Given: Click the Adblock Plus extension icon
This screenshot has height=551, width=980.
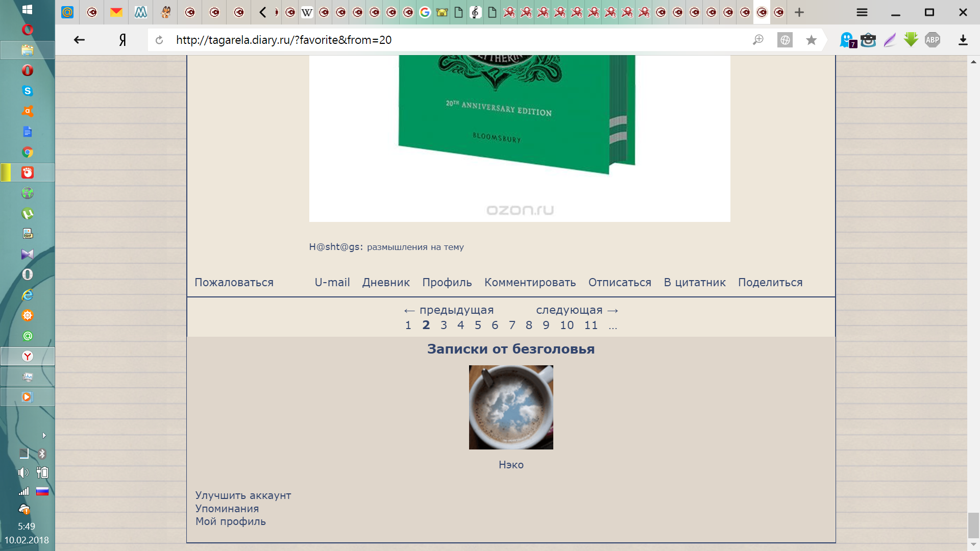Looking at the screenshot, I should (x=933, y=40).
